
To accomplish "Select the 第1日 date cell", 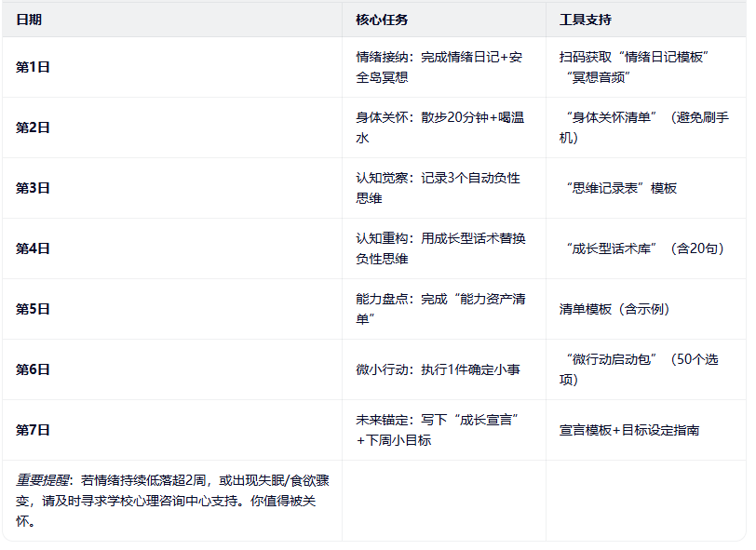I will pos(34,67).
